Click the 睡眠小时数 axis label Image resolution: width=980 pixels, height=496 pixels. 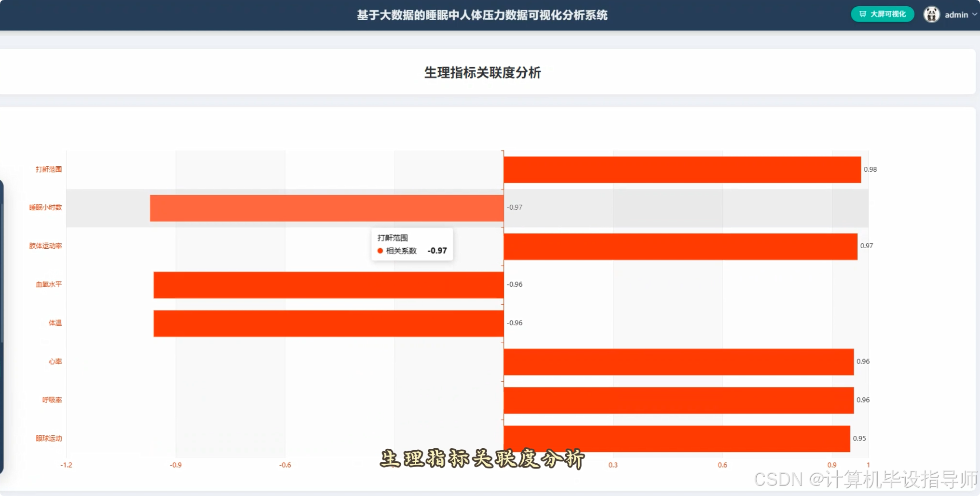[x=45, y=207]
